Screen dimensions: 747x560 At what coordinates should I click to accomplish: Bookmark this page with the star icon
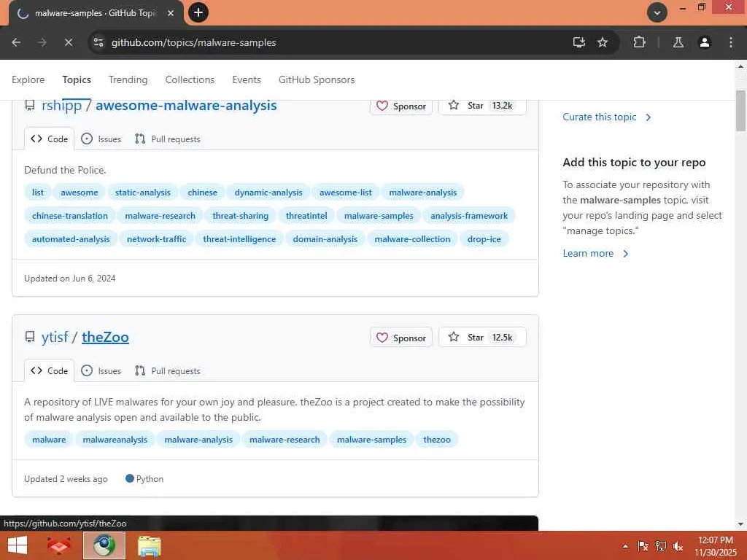point(603,42)
